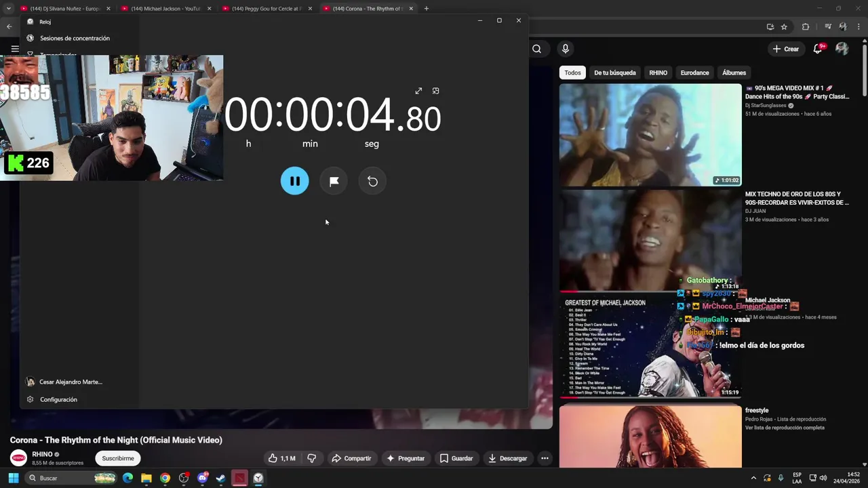Switch to the Peggy Gou for Cercle tab
Image resolution: width=868 pixels, height=488 pixels.
[267, 9]
